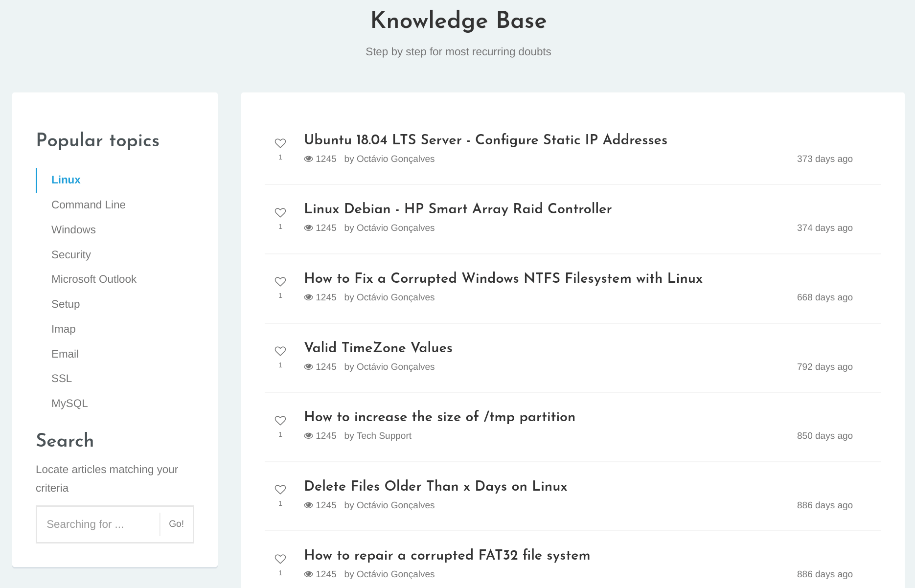The height and width of the screenshot is (588, 915).
Task: Open Ubuntu 18.04 Configure Static IP article
Action: (486, 140)
